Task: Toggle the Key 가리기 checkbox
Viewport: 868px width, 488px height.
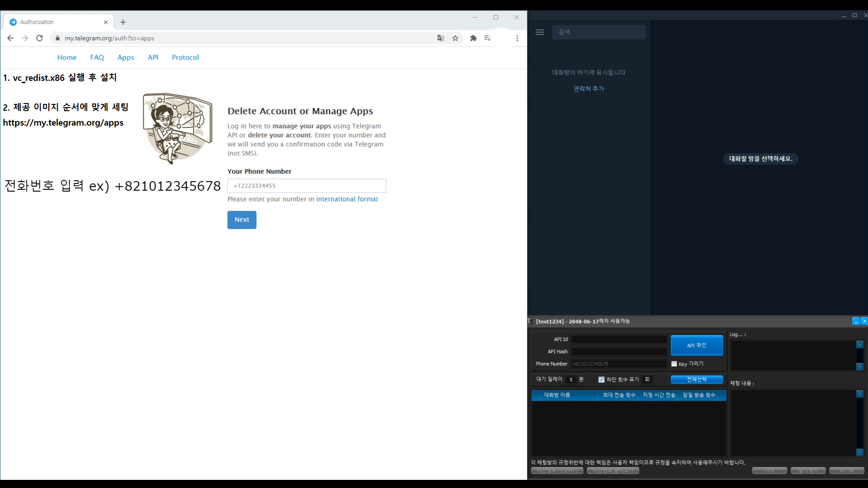Action: pos(674,364)
